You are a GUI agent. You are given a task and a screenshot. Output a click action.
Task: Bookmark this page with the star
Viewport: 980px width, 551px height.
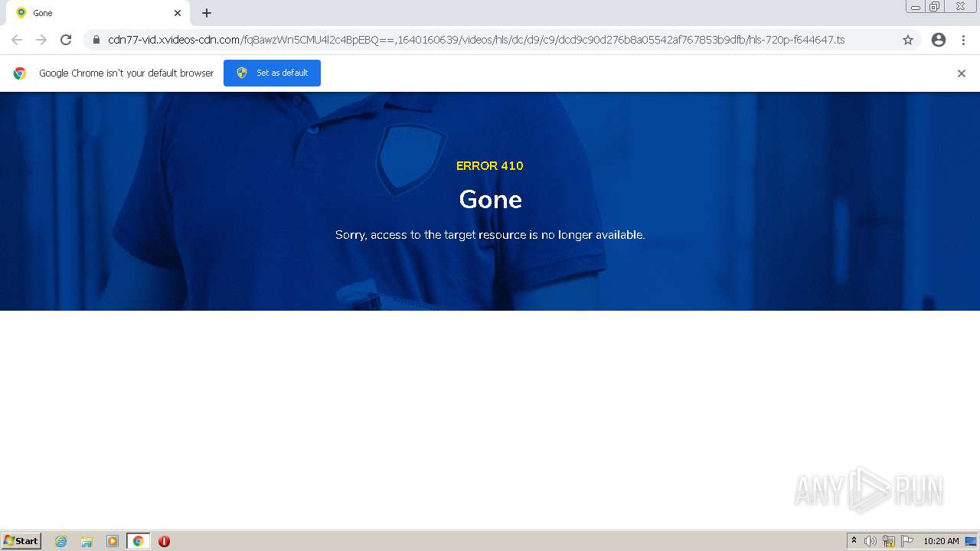pyautogui.click(x=908, y=40)
